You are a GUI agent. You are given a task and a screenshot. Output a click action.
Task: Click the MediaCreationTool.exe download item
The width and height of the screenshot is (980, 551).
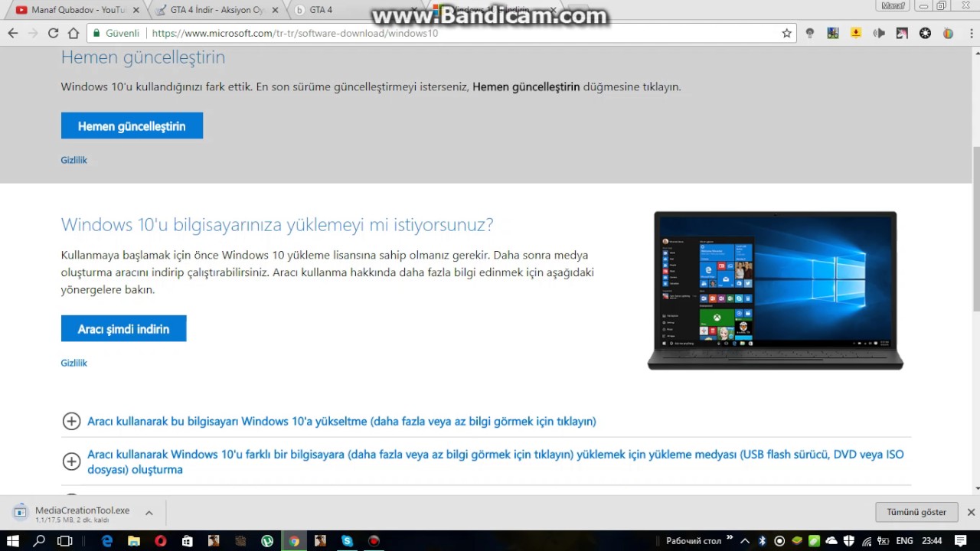pyautogui.click(x=73, y=514)
